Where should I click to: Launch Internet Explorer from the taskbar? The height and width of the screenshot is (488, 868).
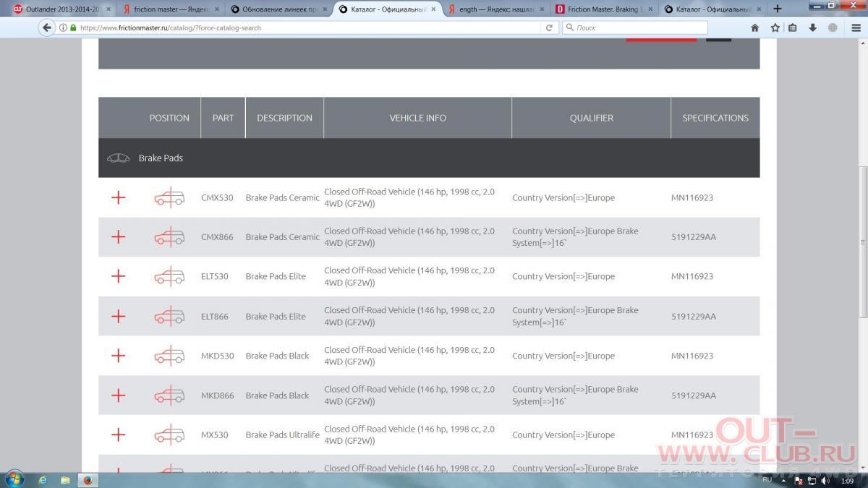(x=43, y=479)
